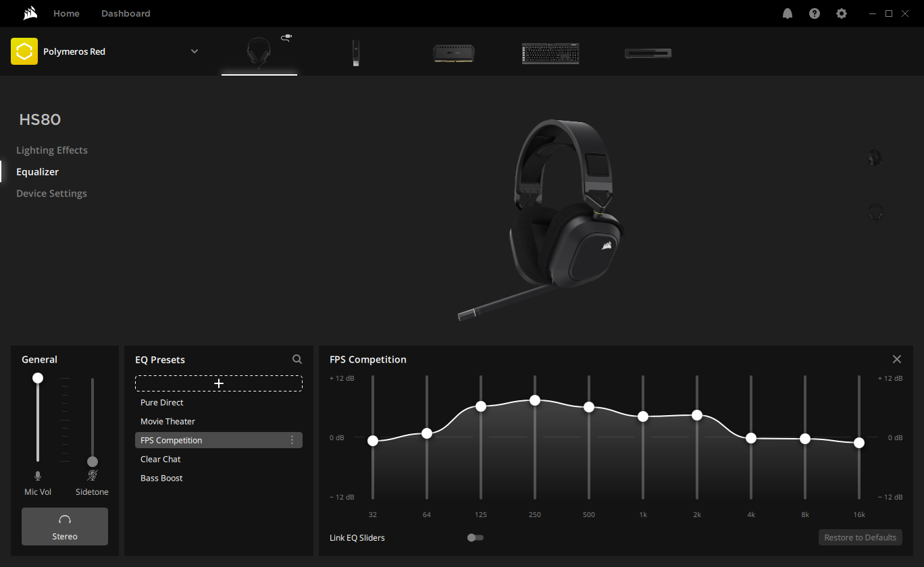Select the keyboard device icon

[550, 53]
